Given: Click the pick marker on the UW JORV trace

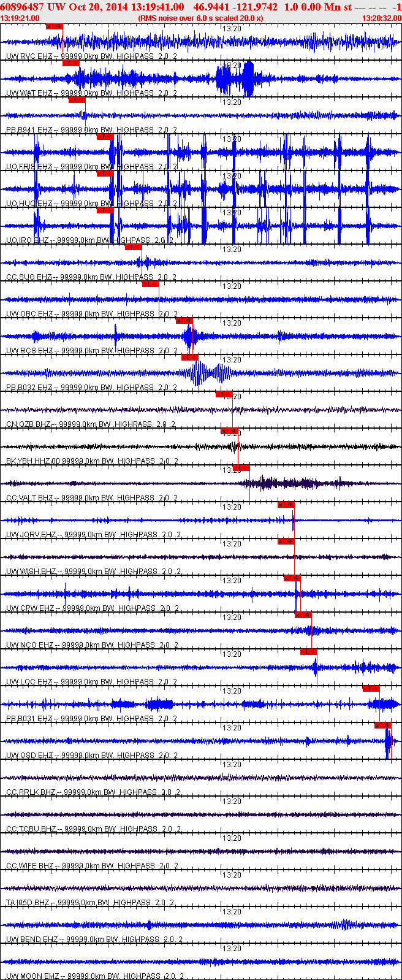Looking at the screenshot, I should coord(286,505).
